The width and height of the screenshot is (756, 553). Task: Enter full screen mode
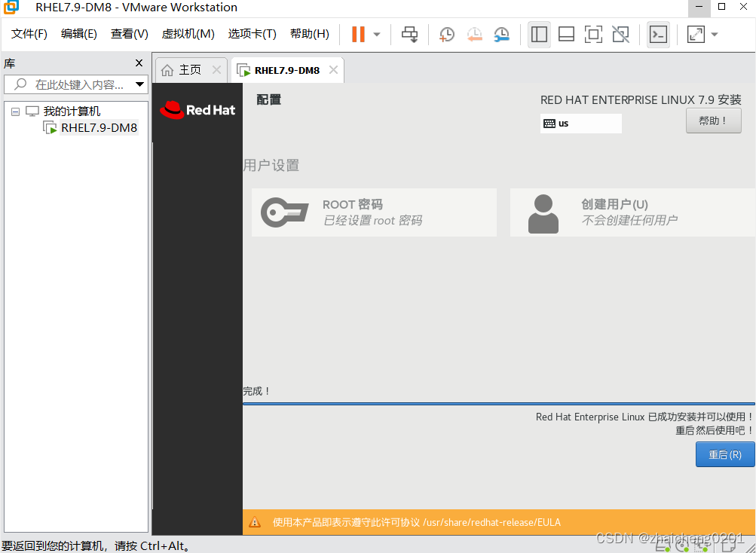[593, 34]
